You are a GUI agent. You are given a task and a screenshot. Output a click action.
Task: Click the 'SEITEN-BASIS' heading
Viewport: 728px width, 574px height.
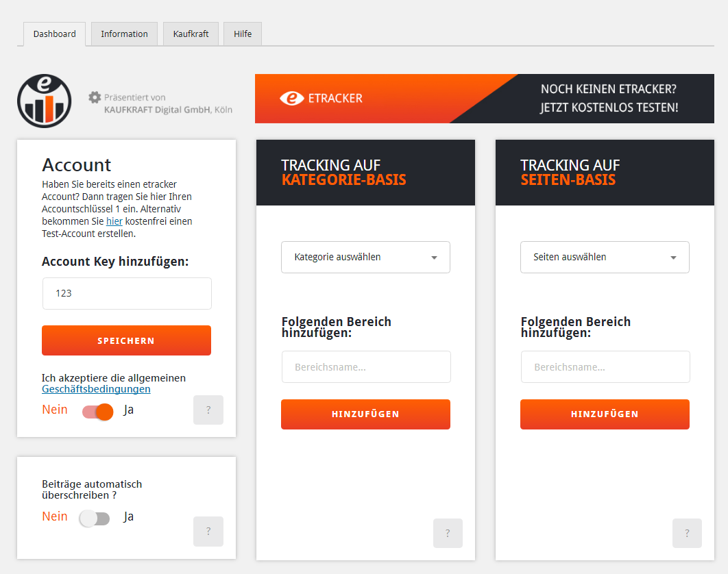click(568, 180)
